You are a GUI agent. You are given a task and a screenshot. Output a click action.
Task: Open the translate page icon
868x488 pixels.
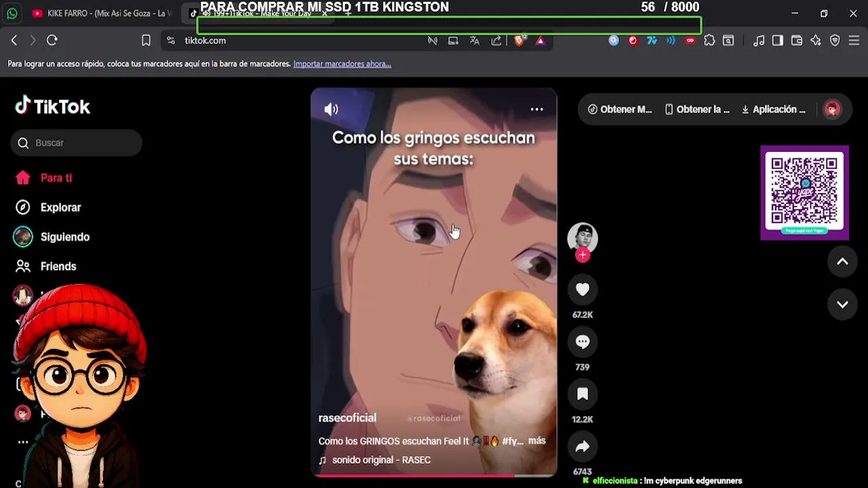(475, 41)
